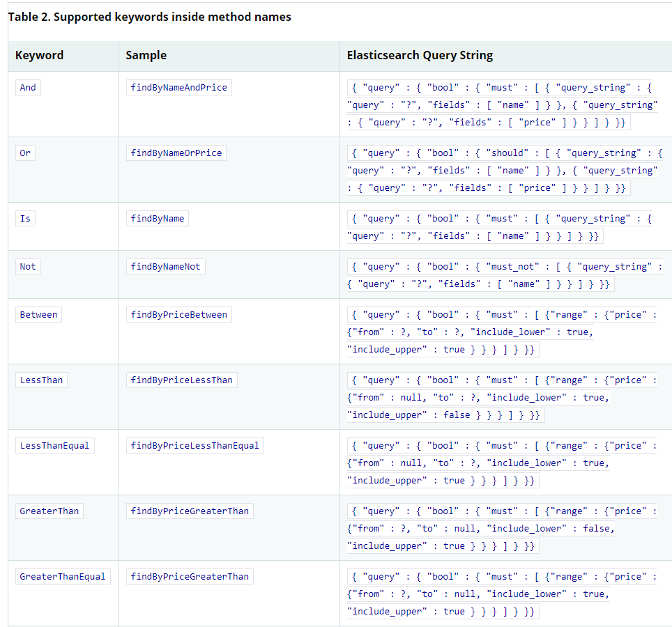Click the findByNameOrPrice sample method

click(x=176, y=153)
